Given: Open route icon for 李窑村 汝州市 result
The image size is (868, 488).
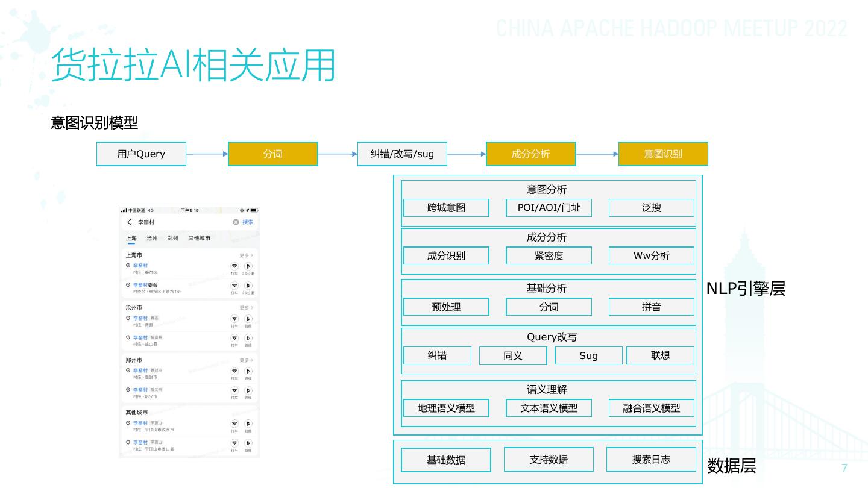Looking at the screenshot, I should point(248,424).
